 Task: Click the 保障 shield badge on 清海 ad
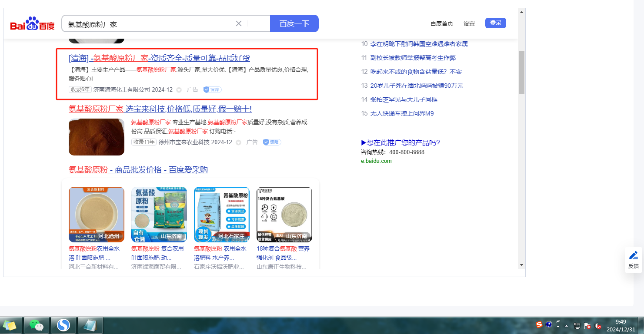click(x=212, y=89)
